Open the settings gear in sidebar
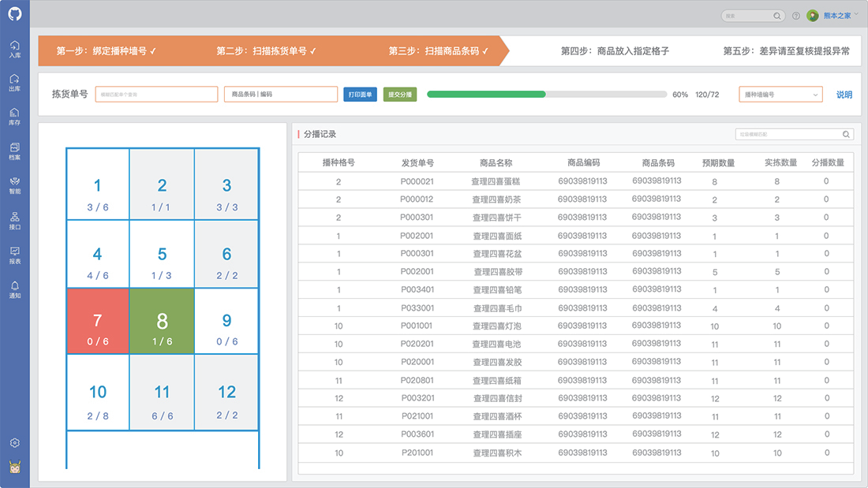Image resolution: width=868 pixels, height=488 pixels. pyautogui.click(x=14, y=442)
